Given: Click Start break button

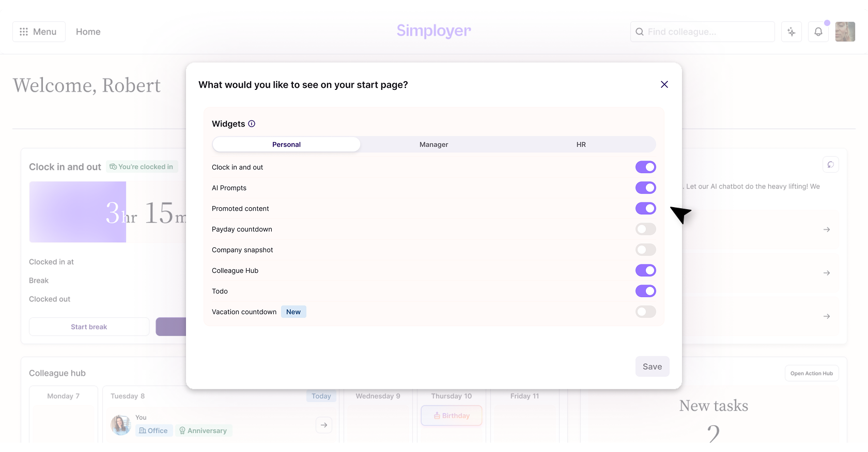Looking at the screenshot, I should pos(89,326).
